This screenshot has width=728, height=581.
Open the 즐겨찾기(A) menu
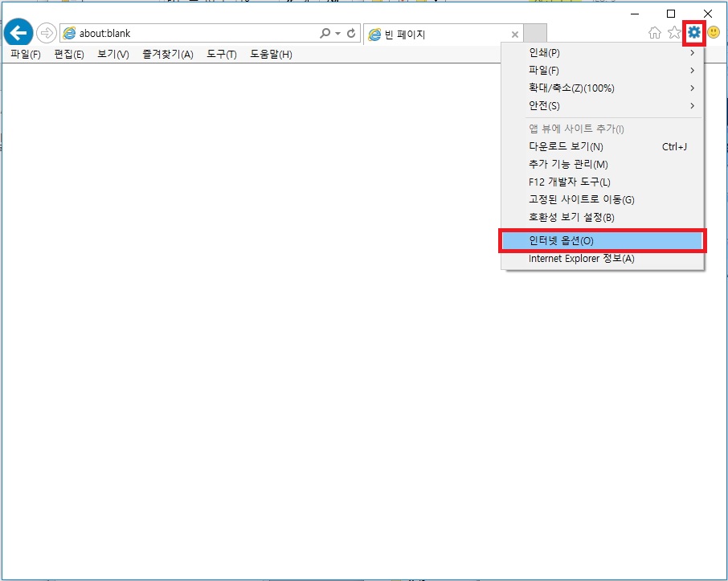click(x=168, y=55)
